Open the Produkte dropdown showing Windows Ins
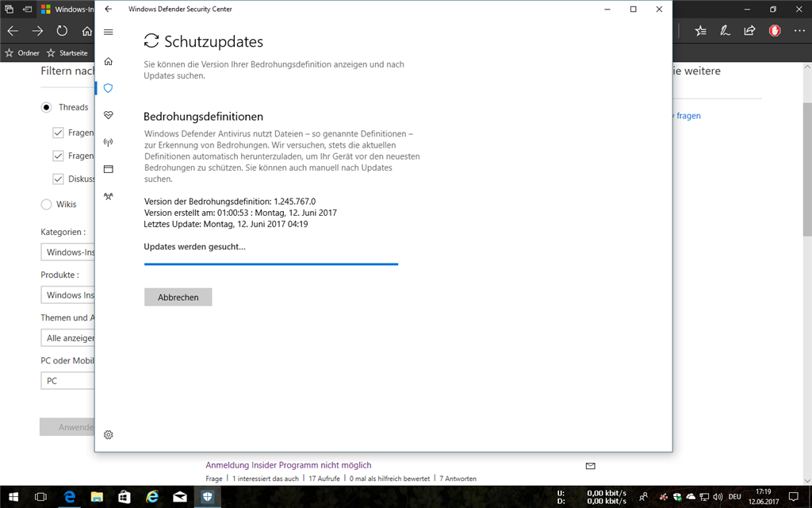812x508 pixels. pos(68,295)
